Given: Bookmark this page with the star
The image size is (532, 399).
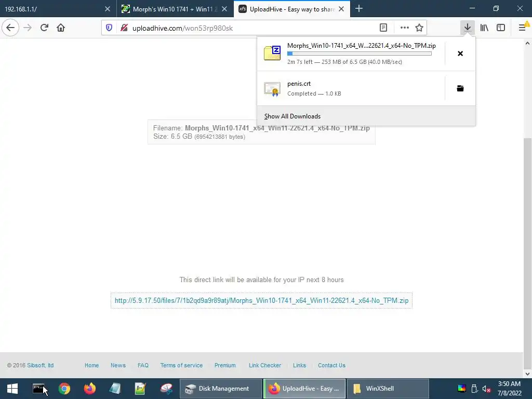Looking at the screenshot, I should pyautogui.click(x=419, y=28).
